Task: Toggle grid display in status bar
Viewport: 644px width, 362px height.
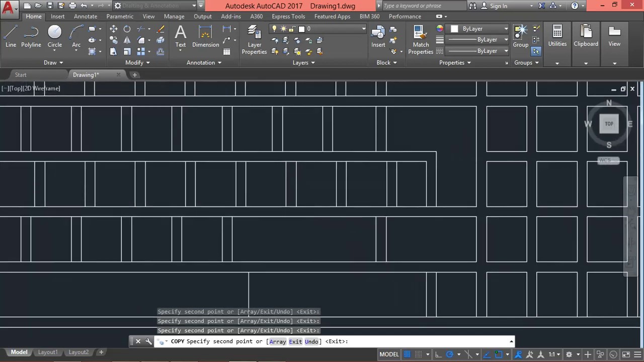Action: pos(407,354)
